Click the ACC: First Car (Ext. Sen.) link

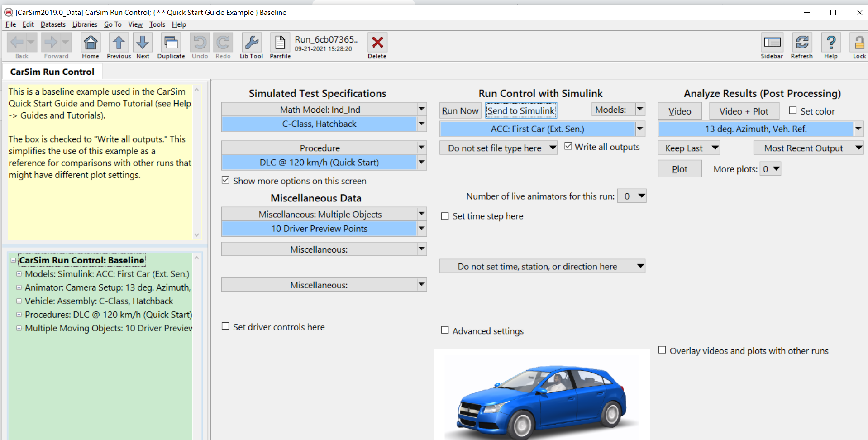click(538, 129)
